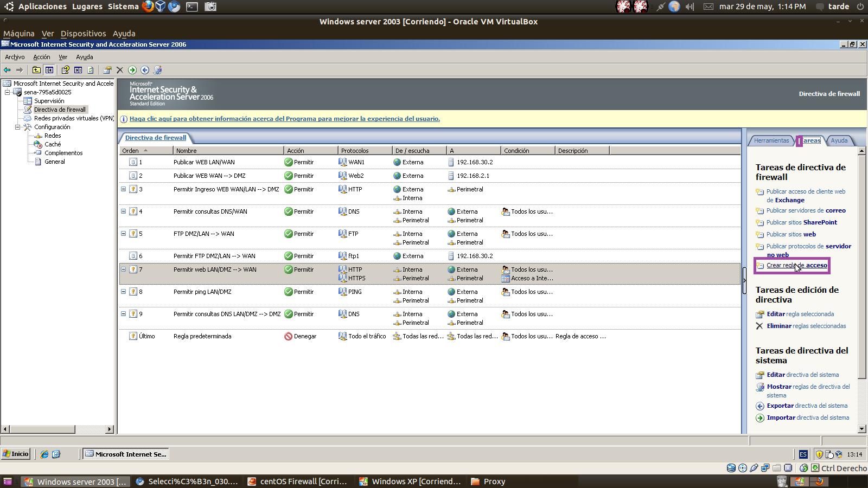The image size is (868, 488).
Task: Collapse the Configuración tree node
Action: pos(18,127)
